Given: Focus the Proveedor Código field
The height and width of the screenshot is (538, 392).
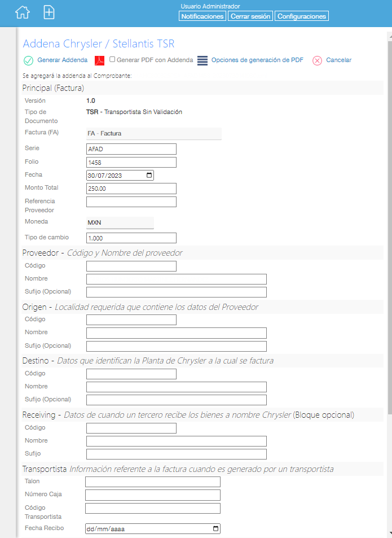Looking at the screenshot, I should [131, 266].
